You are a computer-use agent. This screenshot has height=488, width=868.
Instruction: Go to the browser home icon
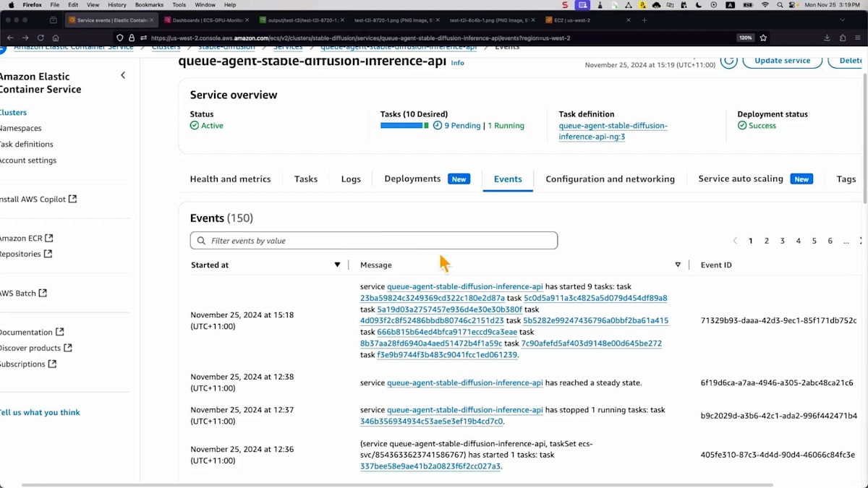coord(56,38)
